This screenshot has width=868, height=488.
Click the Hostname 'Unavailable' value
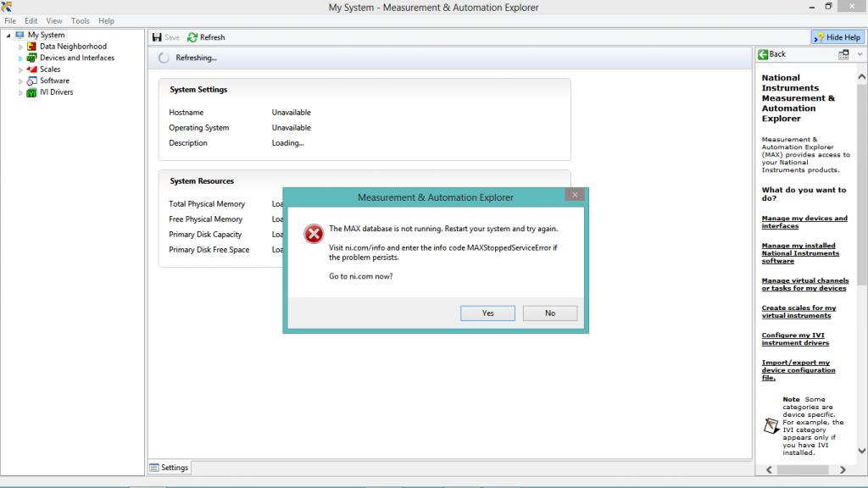[x=292, y=113]
